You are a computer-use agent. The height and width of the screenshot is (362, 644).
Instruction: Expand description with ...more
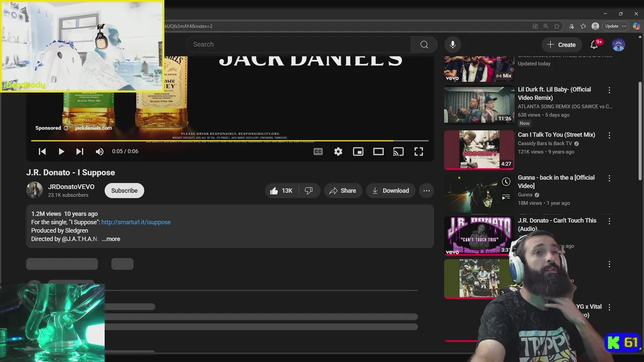111,239
